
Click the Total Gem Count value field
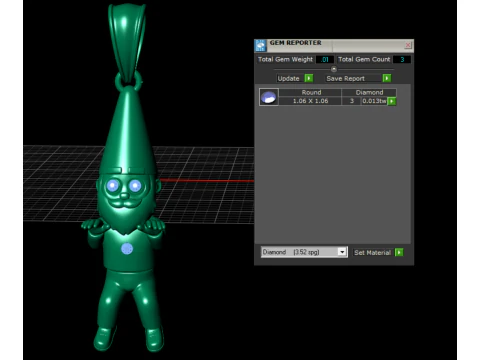pyautogui.click(x=402, y=59)
